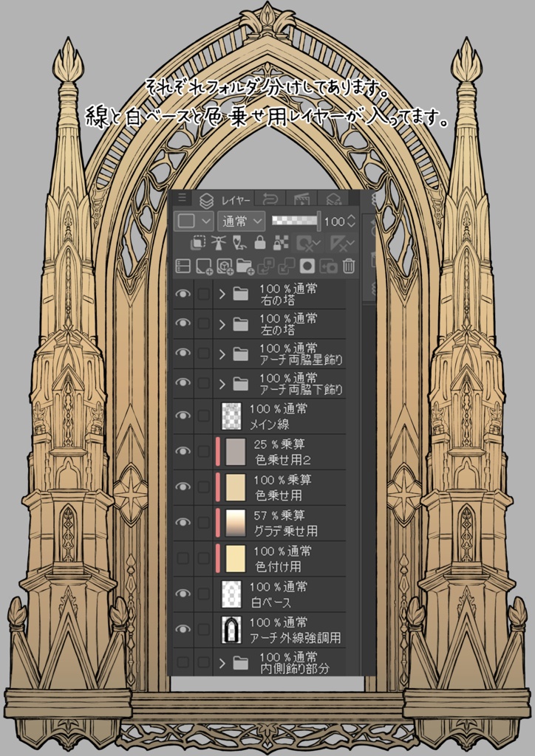Hide the メイン線 layer
Image resolution: width=535 pixels, height=756 pixels.
(183, 416)
